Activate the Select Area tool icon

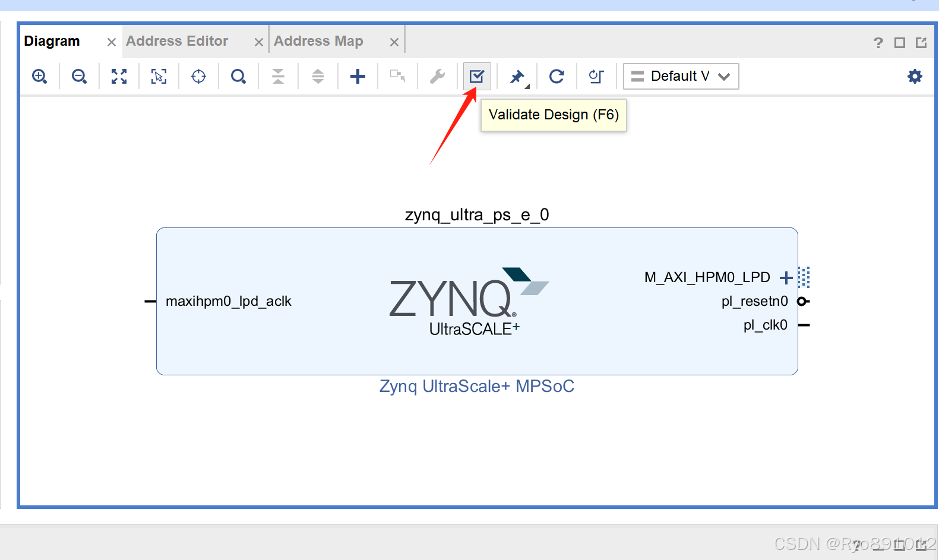pyautogui.click(x=159, y=77)
